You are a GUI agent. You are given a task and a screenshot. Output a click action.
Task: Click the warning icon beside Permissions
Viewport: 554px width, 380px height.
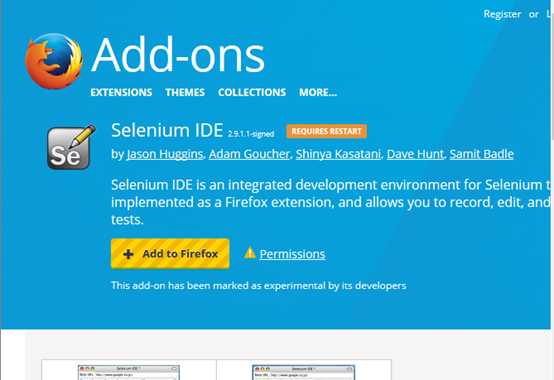point(249,253)
